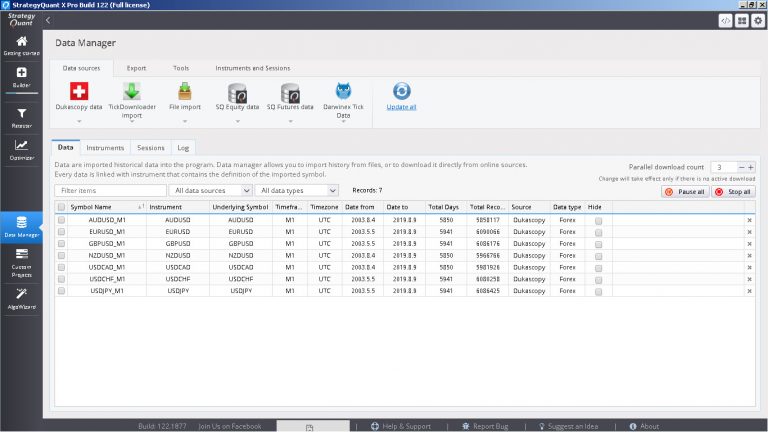The image size is (768, 432).
Task: Expand All data sources dropdown
Action: click(x=208, y=190)
